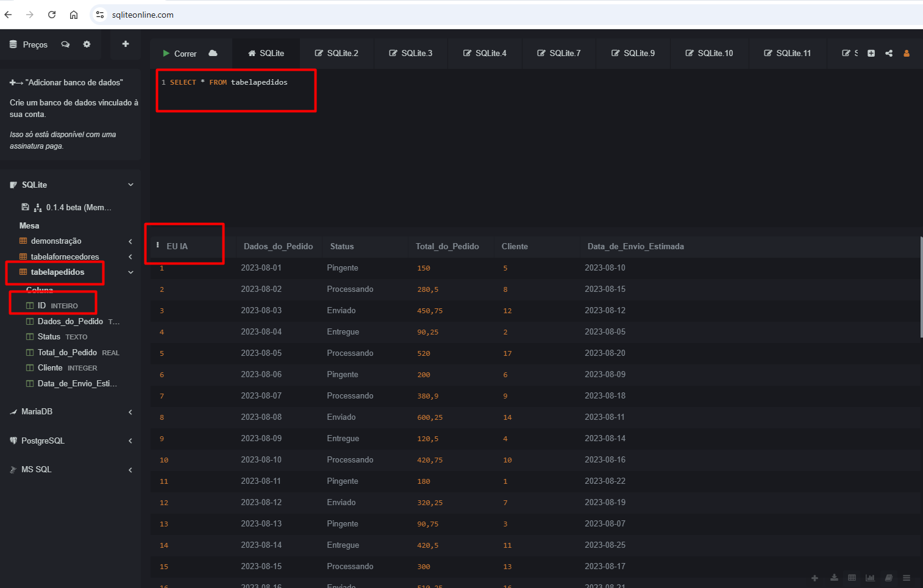Viewport: 923px width, 588px height.
Task: Switch to the SQLite.11 tab
Action: tap(788, 54)
